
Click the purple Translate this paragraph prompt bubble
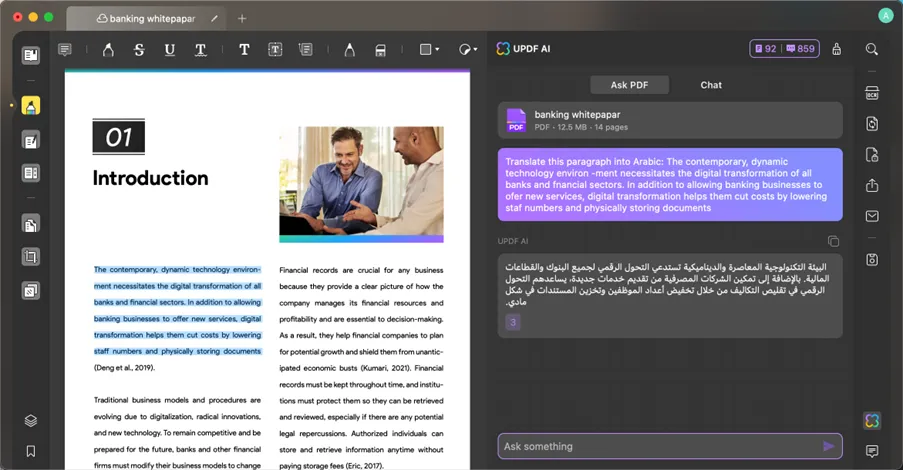point(670,184)
